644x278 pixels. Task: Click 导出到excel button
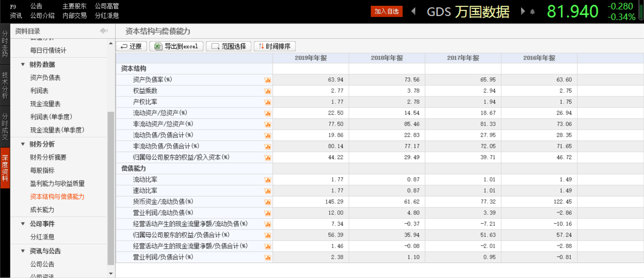176,46
